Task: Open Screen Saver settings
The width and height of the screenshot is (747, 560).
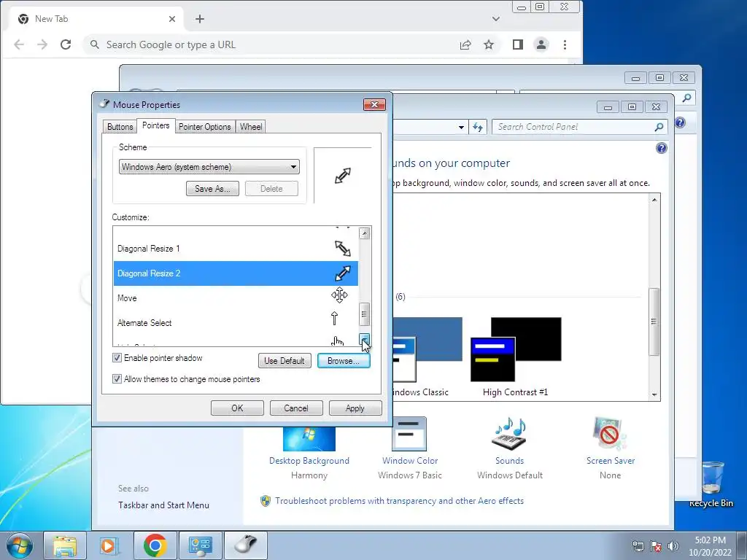Action: click(611, 461)
